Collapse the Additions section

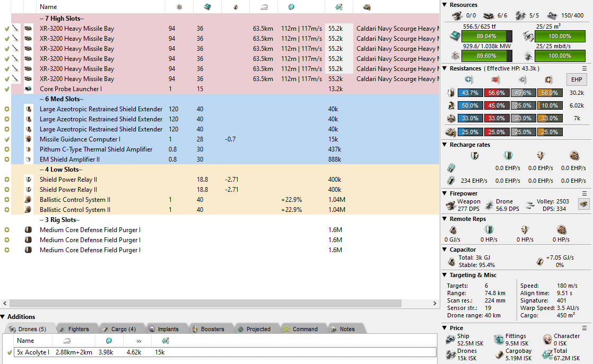point(3,317)
